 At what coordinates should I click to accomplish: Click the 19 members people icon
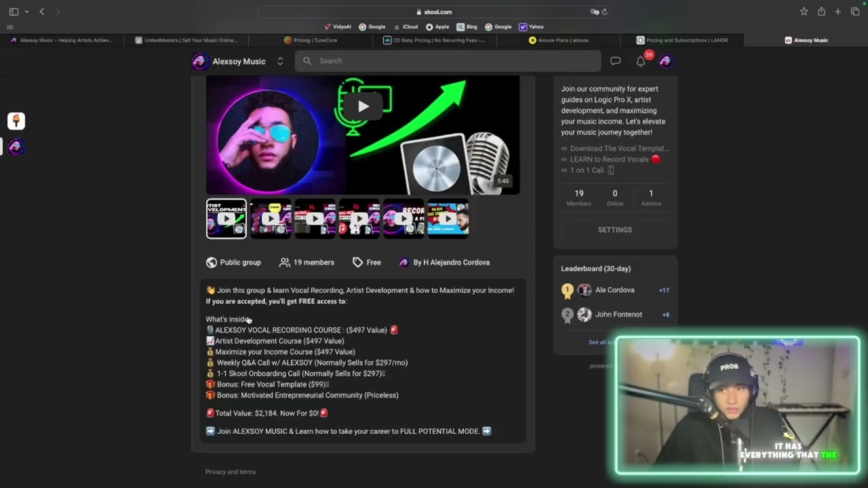[x=285, y=262]
